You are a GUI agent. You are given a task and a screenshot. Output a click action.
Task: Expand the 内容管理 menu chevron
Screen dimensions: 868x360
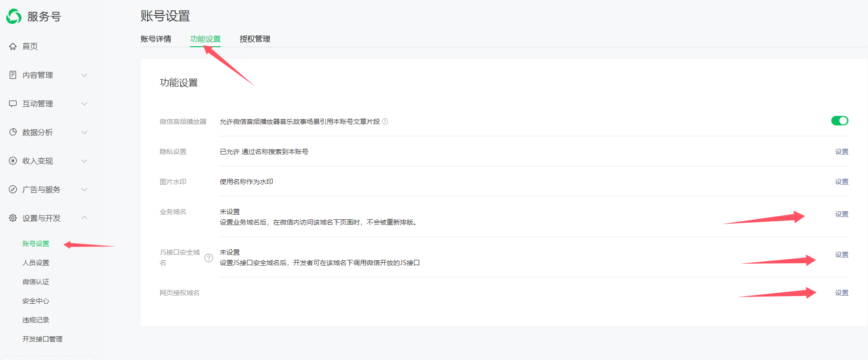tap(84, 75)
